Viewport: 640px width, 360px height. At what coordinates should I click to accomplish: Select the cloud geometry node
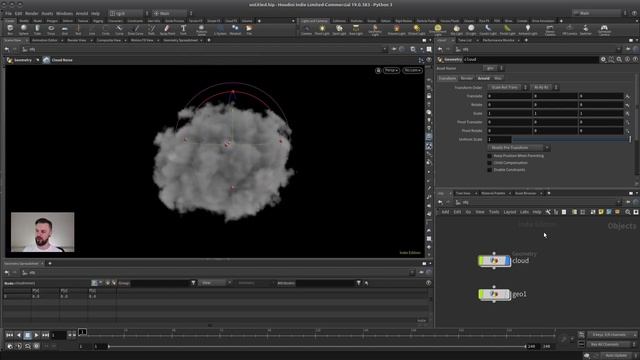pos(494,260)
